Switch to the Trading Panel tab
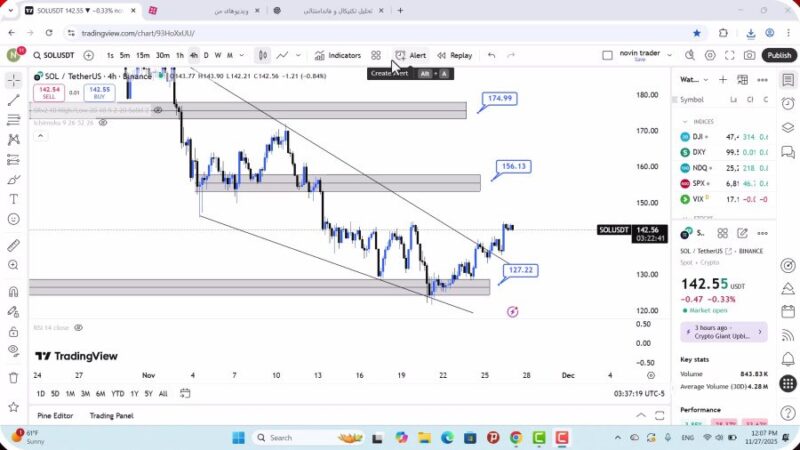This screenshot has width=800, height=450. click(111, 415)
